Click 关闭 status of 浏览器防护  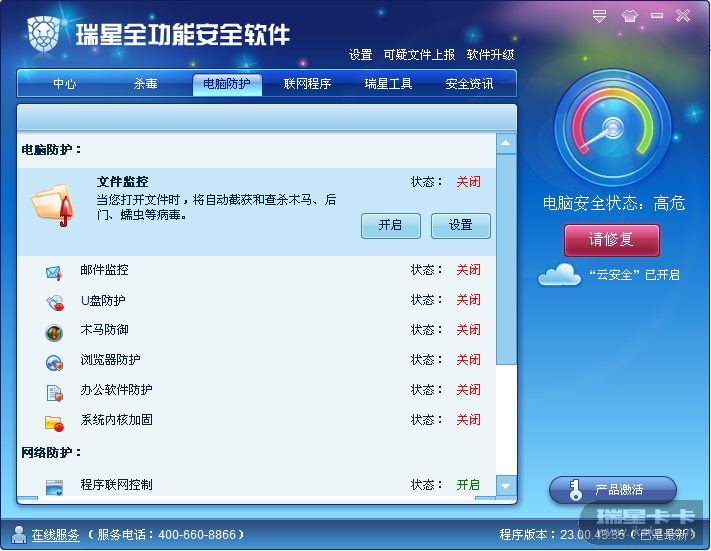[468, 360]
